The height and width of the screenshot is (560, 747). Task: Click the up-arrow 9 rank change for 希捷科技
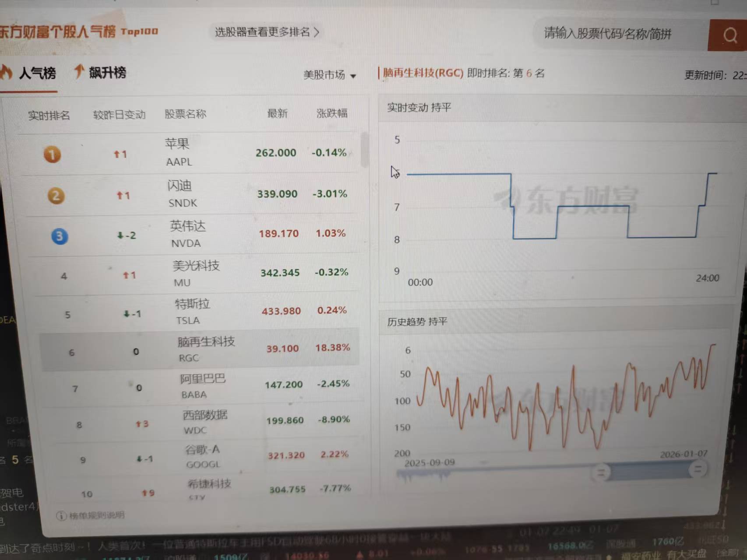148,493
